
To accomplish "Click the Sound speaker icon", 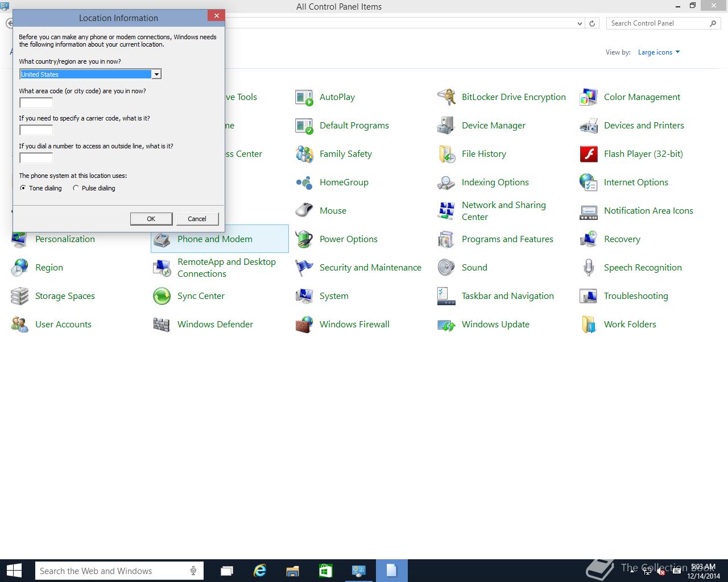I will [446, 268].
